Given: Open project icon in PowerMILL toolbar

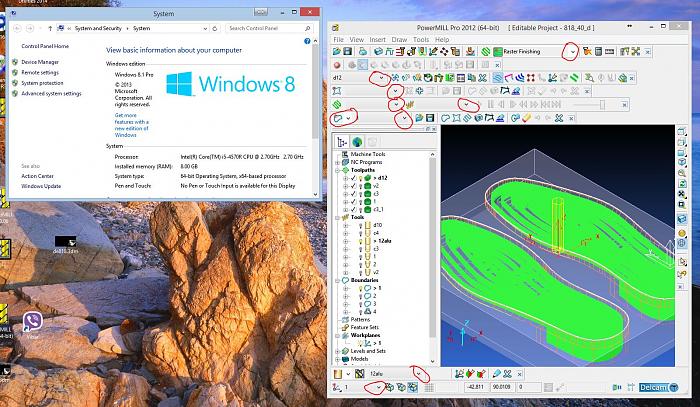Looking at the screenshot, I should point(336,52).
